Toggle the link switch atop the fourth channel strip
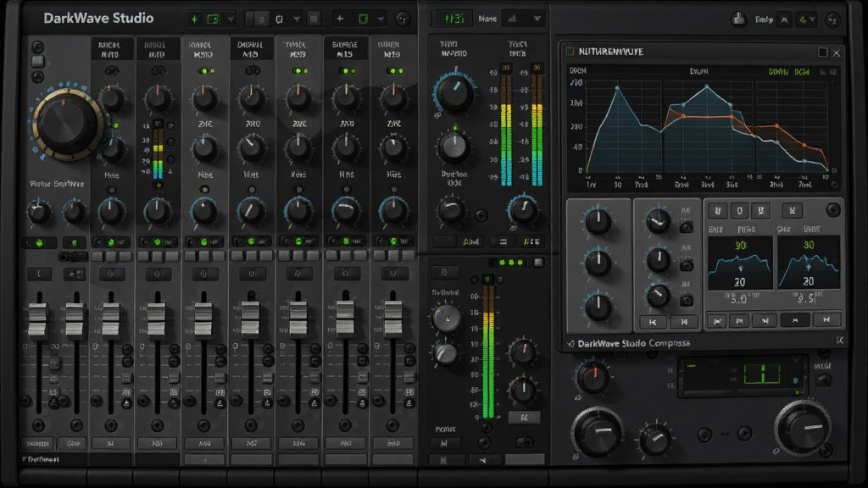The height and width of the screenshot is (488, 868). tap(253, 70)
